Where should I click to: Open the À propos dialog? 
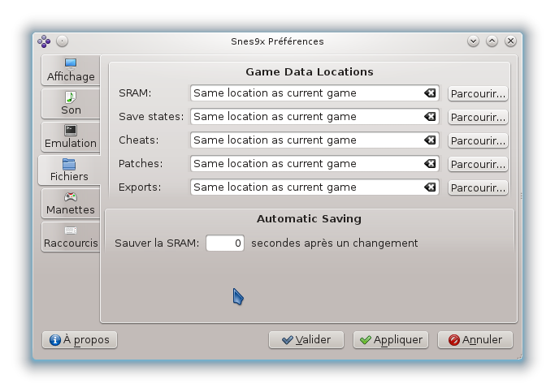80,340
